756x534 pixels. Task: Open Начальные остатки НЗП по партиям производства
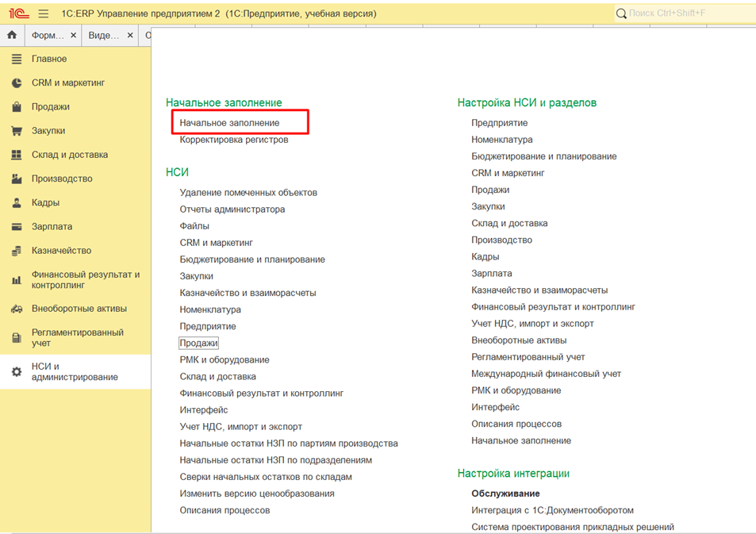(x=289, y=444)
